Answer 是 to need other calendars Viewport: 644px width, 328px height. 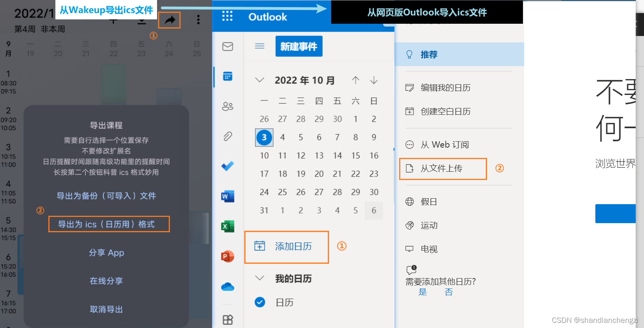coord(423,292)
